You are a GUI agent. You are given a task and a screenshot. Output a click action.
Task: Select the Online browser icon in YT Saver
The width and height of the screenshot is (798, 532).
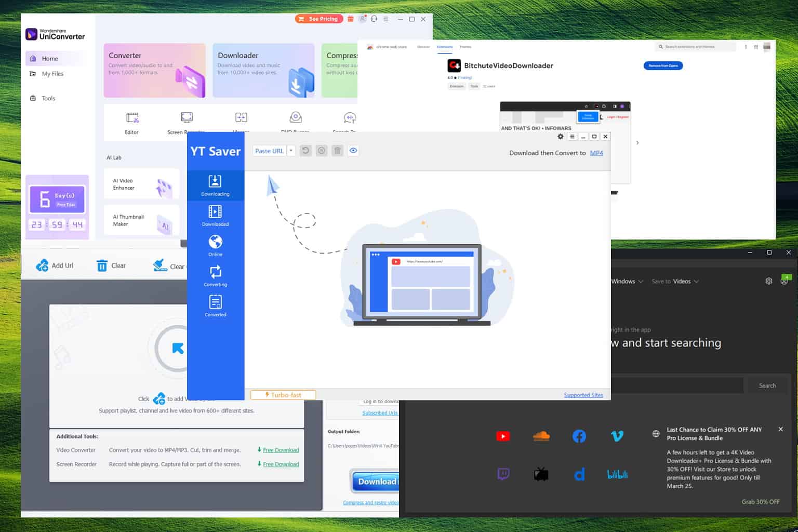[215, 245]
